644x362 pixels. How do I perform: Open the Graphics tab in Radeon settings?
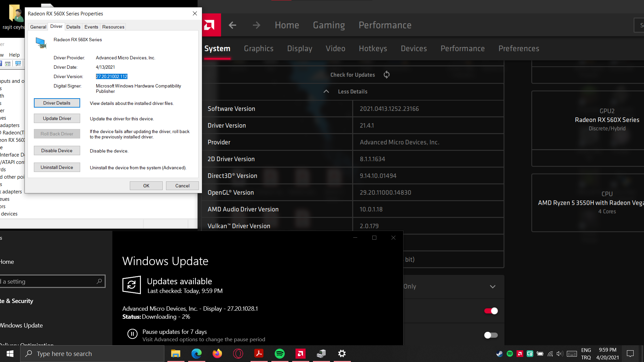pyautogui.click(x=259, y=49)
